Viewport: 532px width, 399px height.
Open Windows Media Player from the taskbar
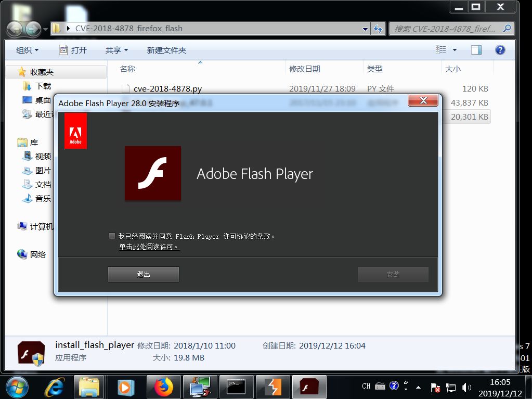[x=125, y=387]
